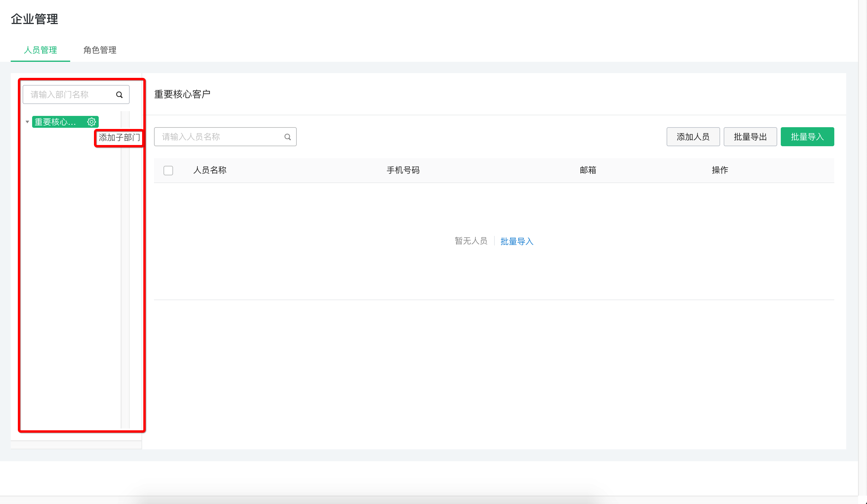Viewport: 867px width, 504px height.
Task: Click the 操作 column header
Action: [720, 170]
